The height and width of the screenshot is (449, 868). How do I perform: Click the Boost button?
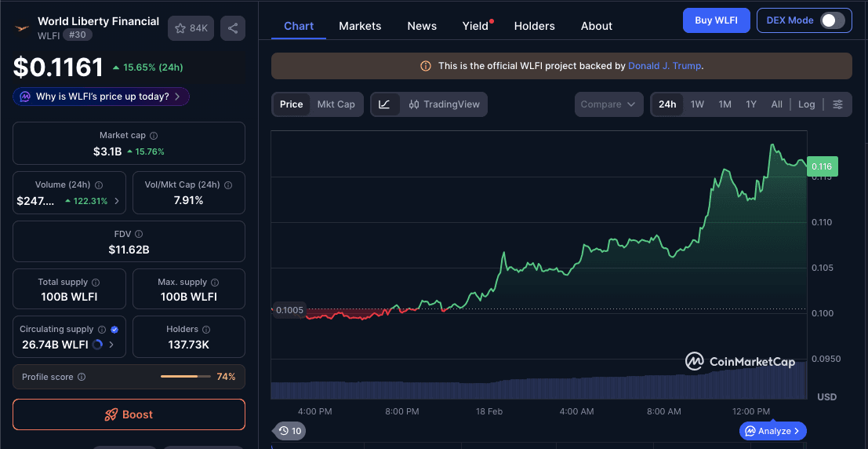[129, 414]
